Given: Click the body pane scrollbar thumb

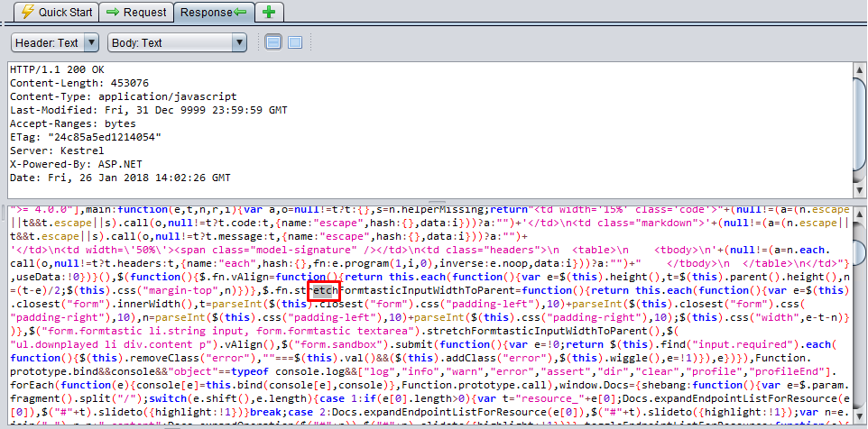Looking at the screenshot, I should [x=860, y=251].
